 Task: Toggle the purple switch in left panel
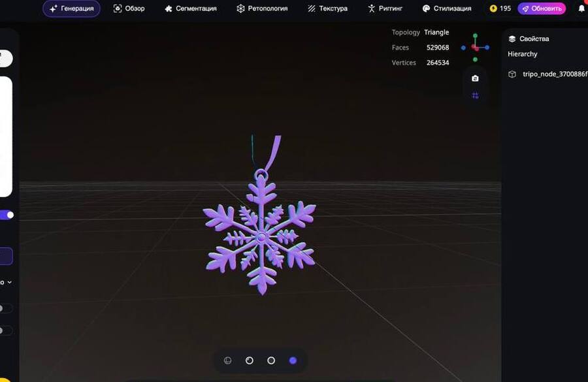(x=7, y=215)
